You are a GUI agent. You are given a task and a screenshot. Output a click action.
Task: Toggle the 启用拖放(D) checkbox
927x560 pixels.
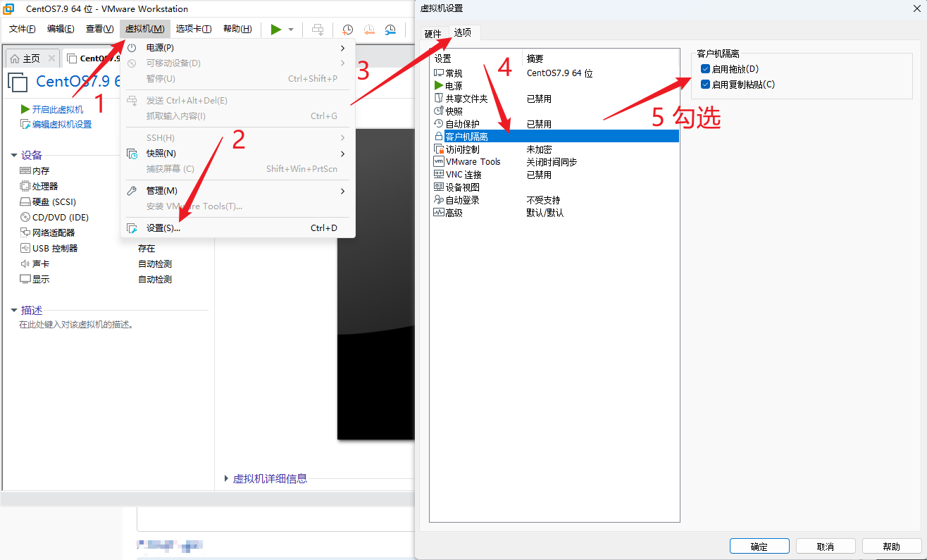706,69
